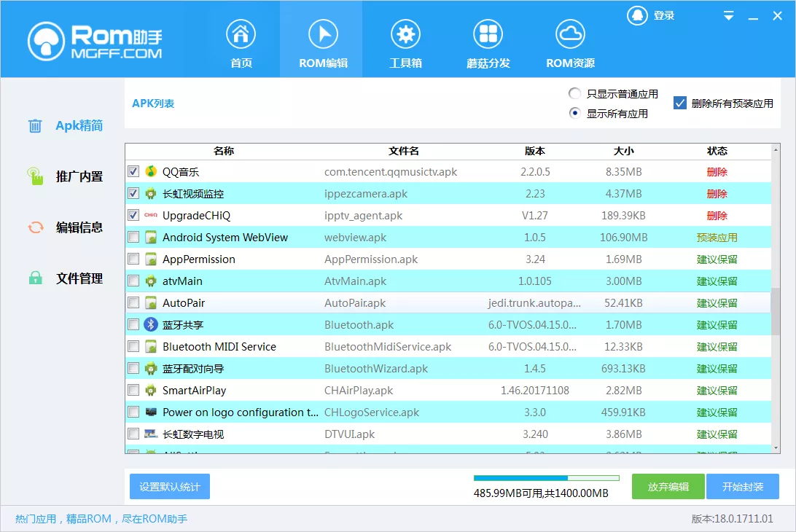Select 只显示普通应用 radio option

pyautogui.click(x=575, y=93)
